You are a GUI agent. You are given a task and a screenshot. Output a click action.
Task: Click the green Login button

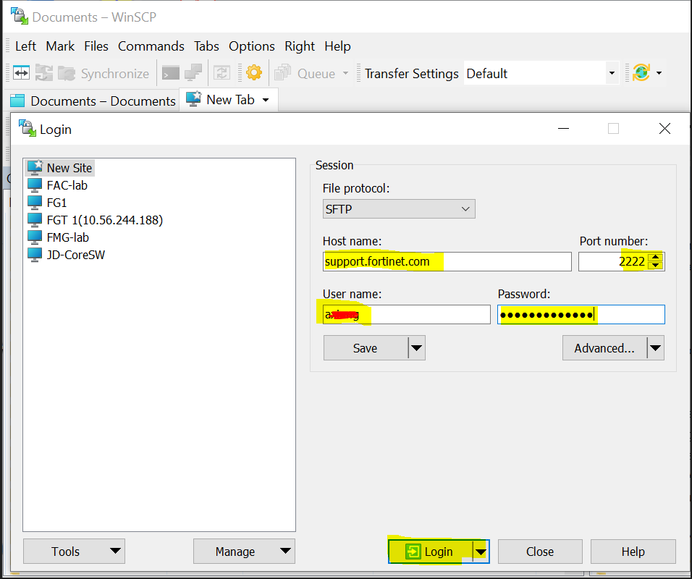pyautogui.click(x=430, y=551)
